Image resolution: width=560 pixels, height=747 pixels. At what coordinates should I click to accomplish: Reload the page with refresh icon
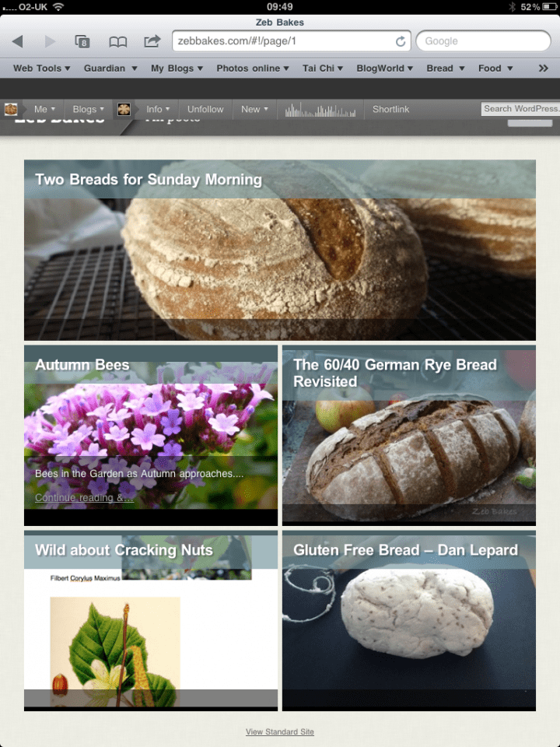(401, 41)
